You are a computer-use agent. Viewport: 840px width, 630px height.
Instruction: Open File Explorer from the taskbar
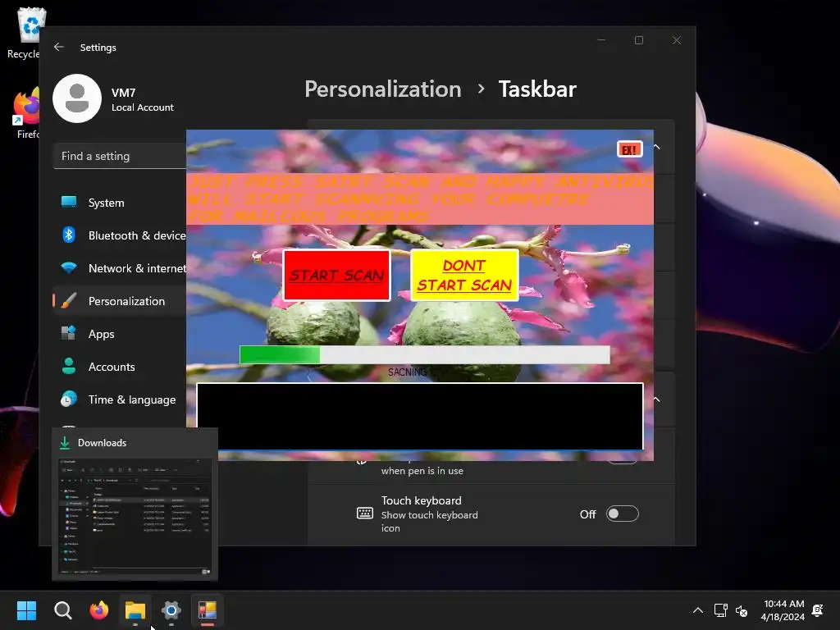point(135,610)
